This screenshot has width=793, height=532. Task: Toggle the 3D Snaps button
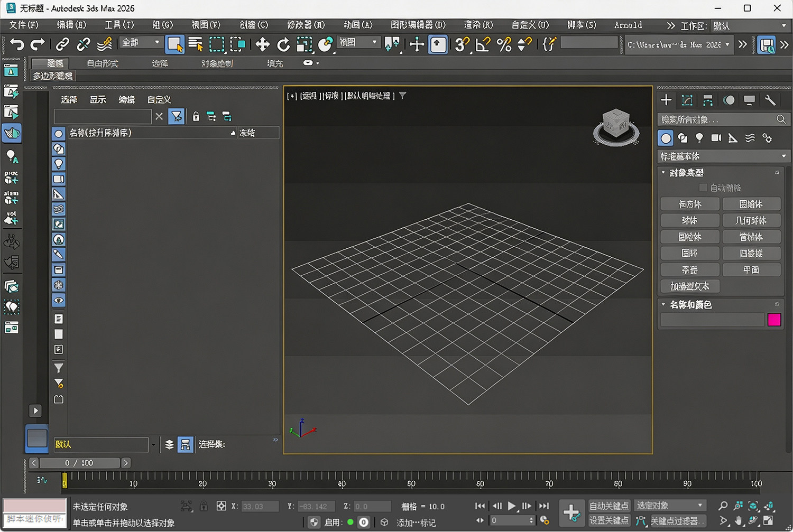click(462, 44)
